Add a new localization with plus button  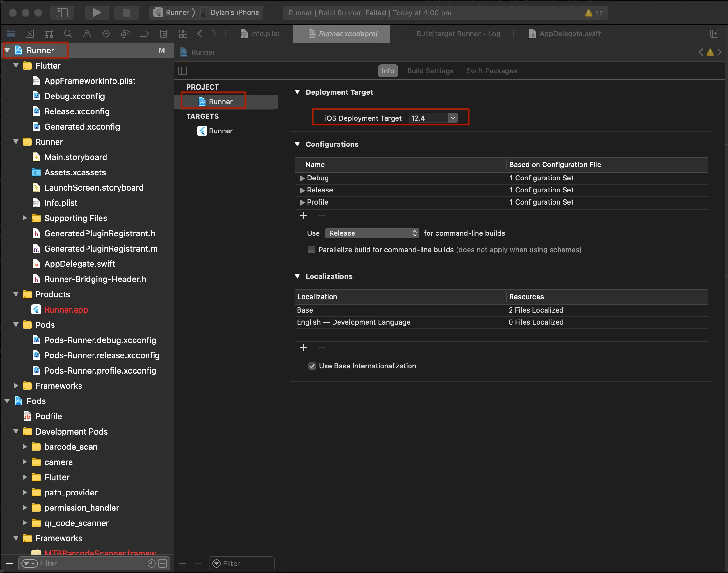click(x=304, y=348)
